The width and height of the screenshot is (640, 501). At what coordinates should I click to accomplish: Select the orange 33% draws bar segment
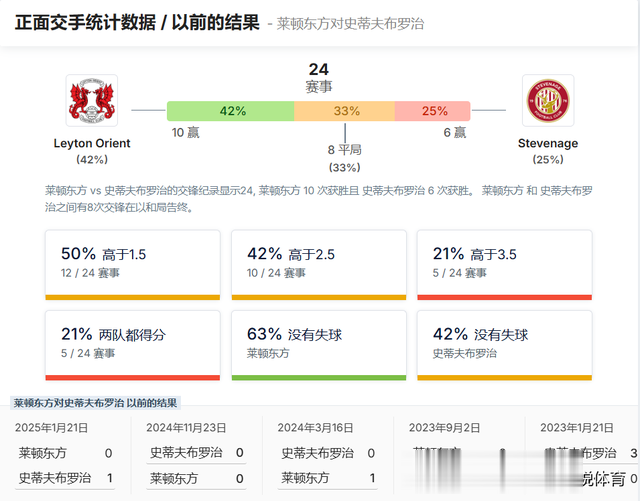click(345, 111)
